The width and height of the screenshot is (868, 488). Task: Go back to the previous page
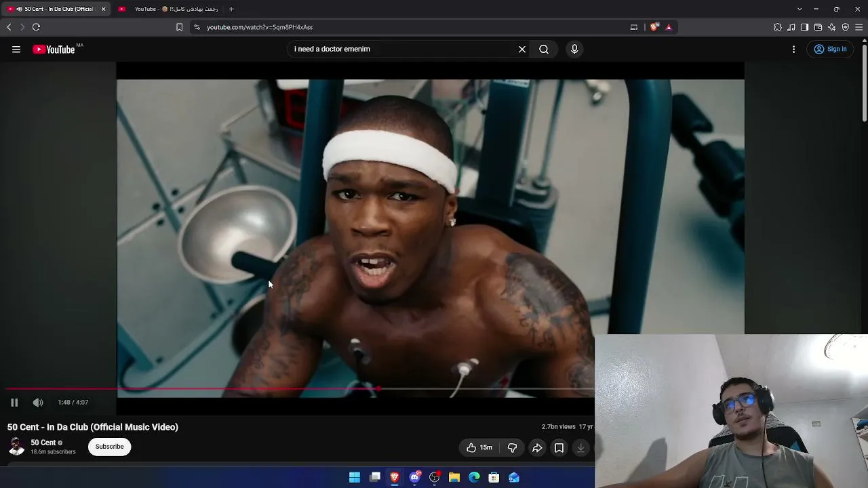pyautogui.click(x=9, y=27)
